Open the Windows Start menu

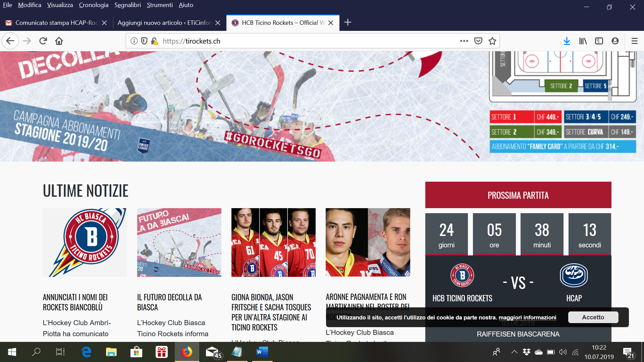coord(12,352)
